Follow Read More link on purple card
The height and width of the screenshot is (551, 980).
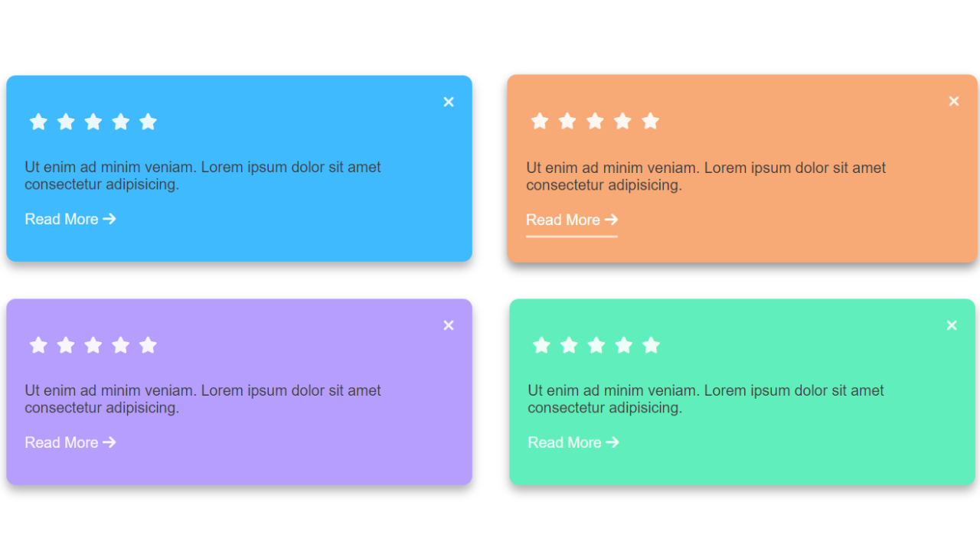click(x=70, y=442)
